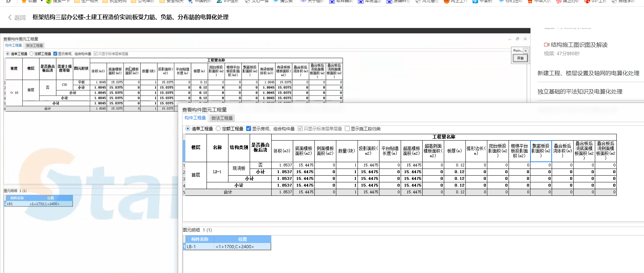Viewport: 644px width, 273px height.
Task: Select LB-1 row in front 图元明细 list
Action: click(228, 247)
